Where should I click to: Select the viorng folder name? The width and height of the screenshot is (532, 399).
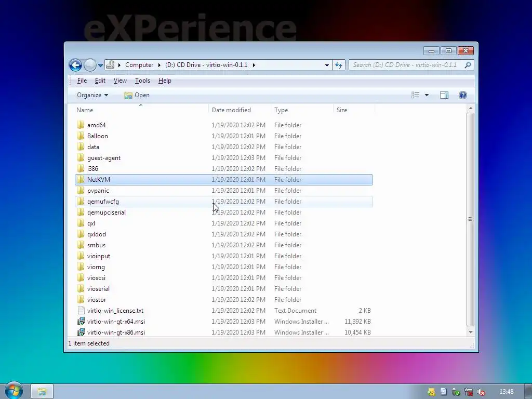96,267
